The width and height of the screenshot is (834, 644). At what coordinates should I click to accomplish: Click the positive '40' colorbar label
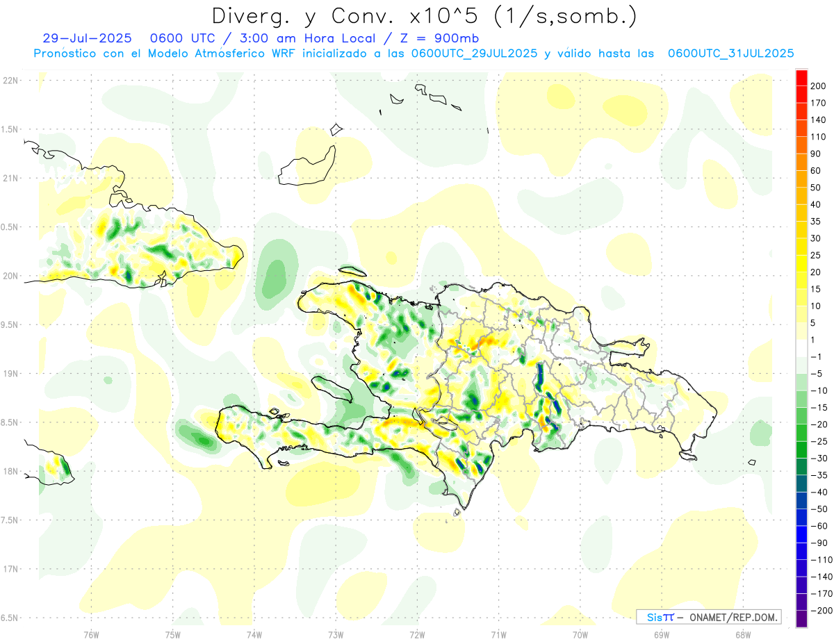pos(816,205)
